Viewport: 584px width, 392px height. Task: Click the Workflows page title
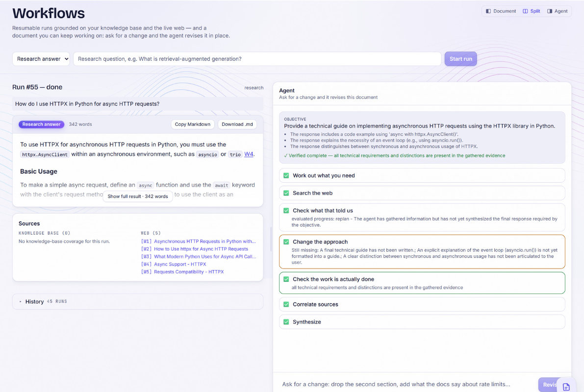(x=49, y=13)
